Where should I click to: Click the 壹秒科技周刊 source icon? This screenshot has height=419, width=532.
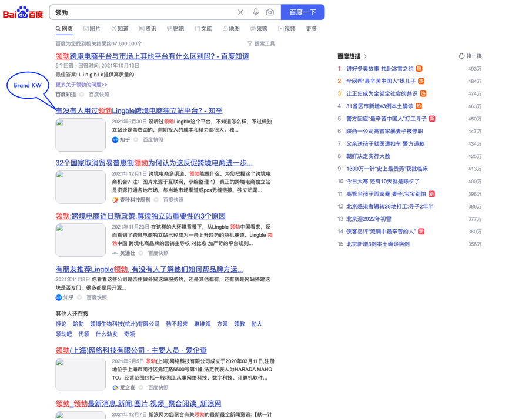115,200
